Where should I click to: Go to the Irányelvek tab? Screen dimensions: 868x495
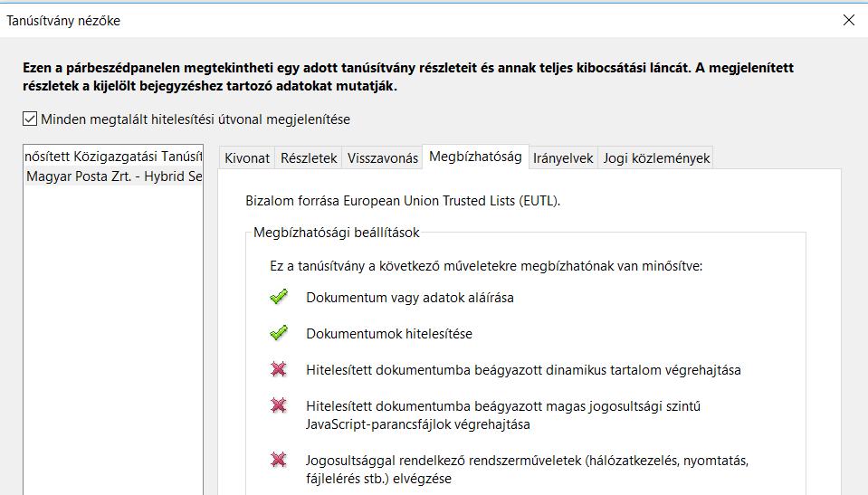563,157
